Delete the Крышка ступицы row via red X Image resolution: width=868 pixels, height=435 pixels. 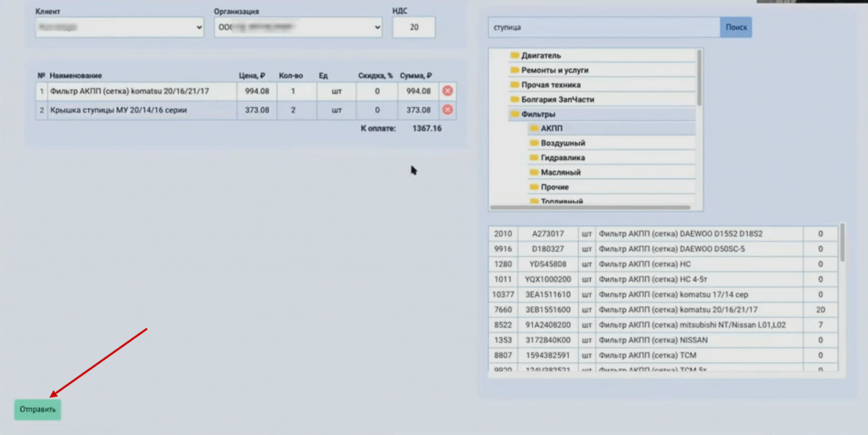(448, 109)
